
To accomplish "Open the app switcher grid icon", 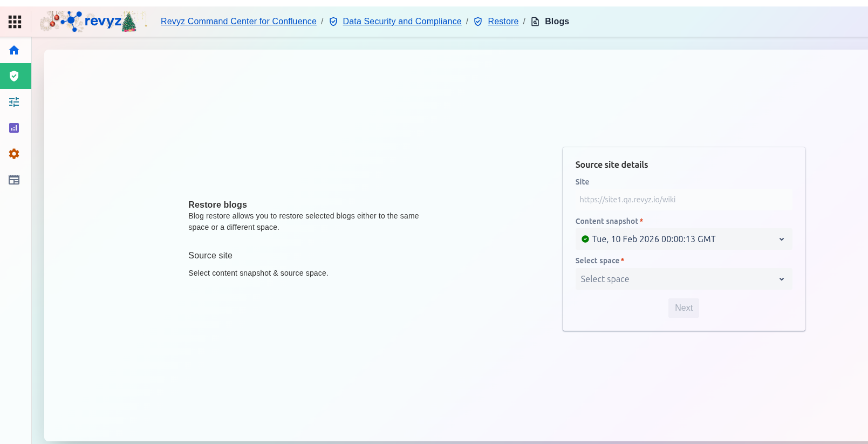I will point(15,22).
